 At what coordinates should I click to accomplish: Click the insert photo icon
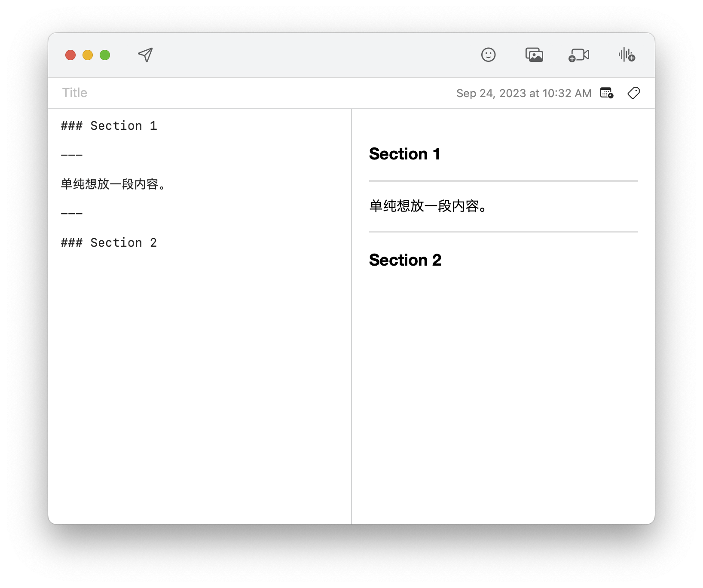534,55
